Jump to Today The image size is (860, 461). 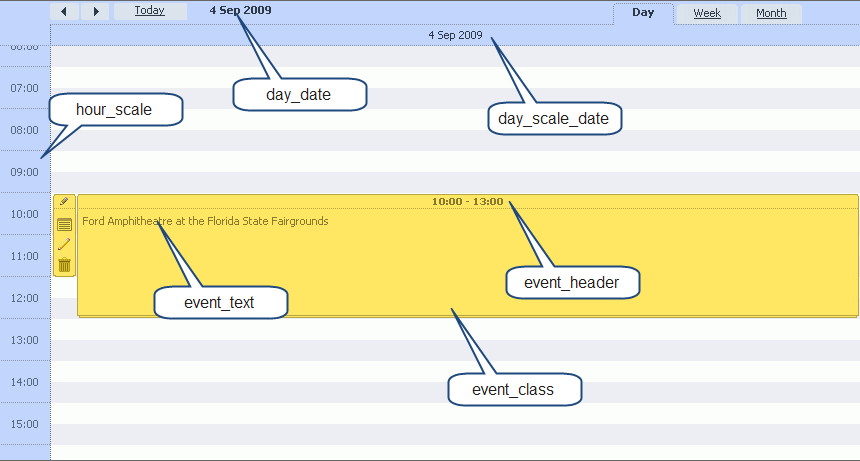(x=149, y=11)
